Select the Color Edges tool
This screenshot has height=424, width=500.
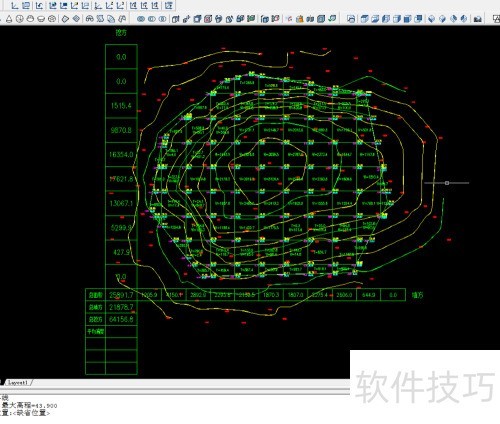[264, 19]
